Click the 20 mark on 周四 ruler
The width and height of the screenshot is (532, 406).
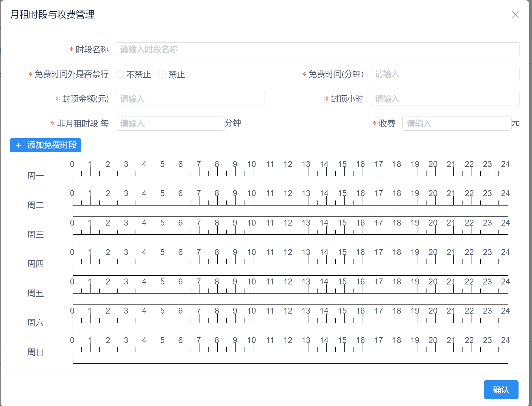click(x=433, y=252)
